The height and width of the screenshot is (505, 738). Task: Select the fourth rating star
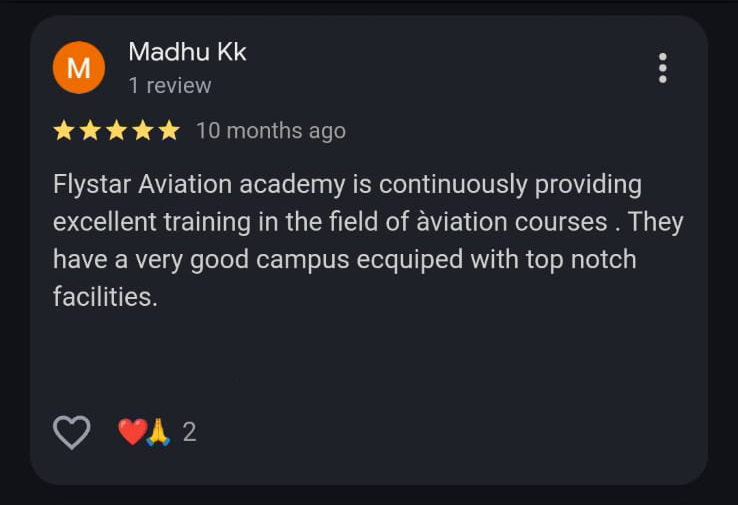coord(142,131)
